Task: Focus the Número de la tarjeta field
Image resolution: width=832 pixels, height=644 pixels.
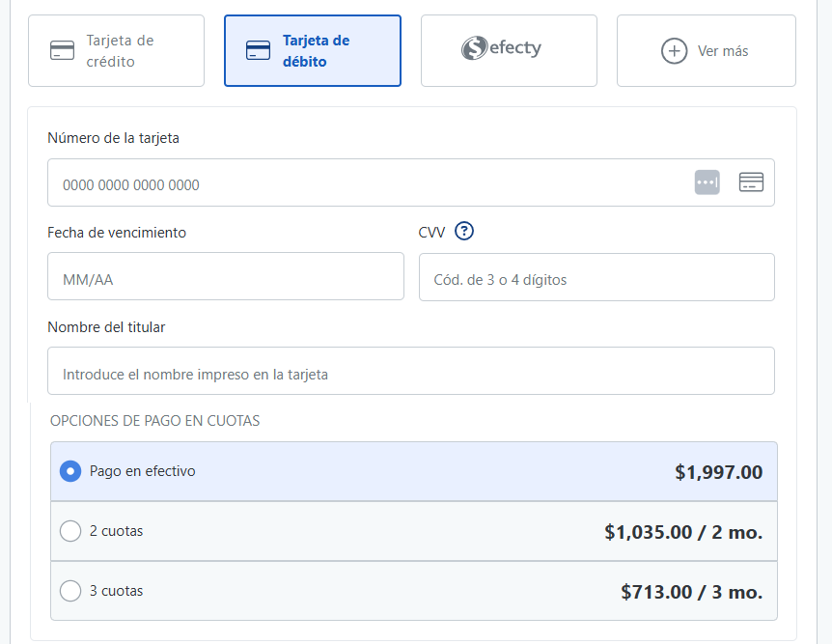Action: click(x=411, y=182)
